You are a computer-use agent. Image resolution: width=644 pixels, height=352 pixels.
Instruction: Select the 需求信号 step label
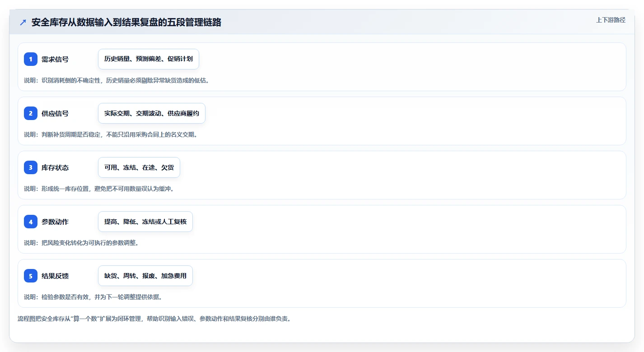(x=55, y=59)
